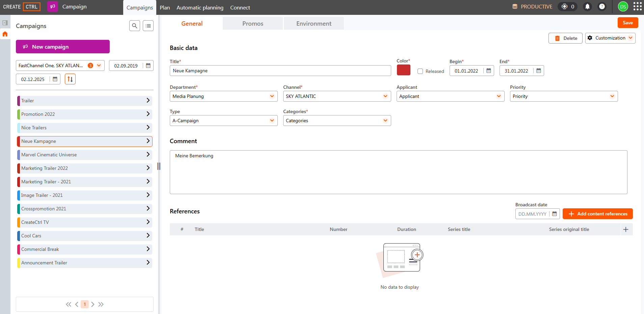The height and width of the screenshot is (314, 644).
Task: Open the apps grid menu
Action: [x=638, y=6]
